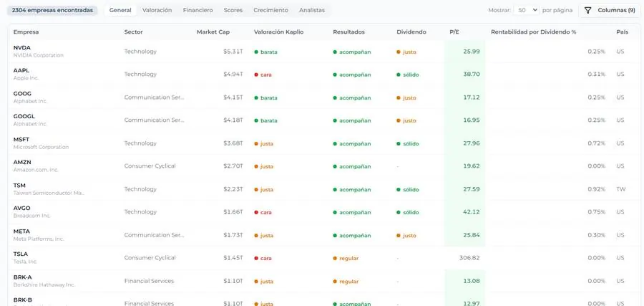This screenshot has width=644, height=306.
Task: Click AAPL's 'sólido' dividend label
Action: coord(408,75)
